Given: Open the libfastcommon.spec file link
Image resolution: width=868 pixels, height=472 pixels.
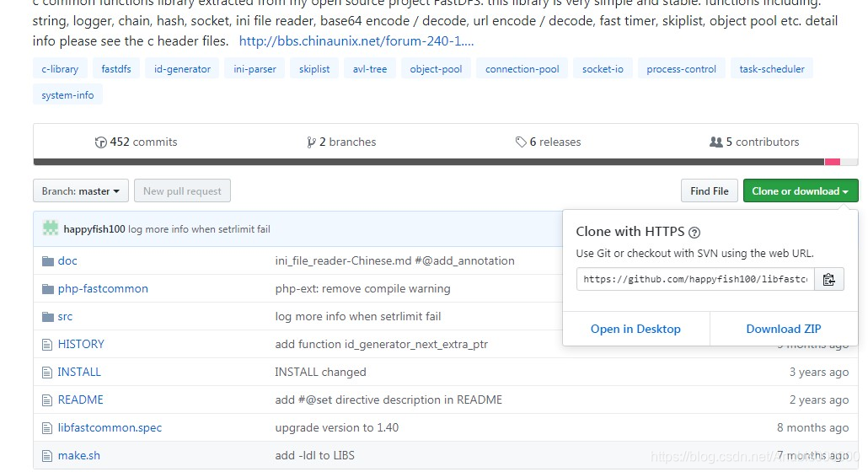Looking at the screenshot, I should click(x=110, y=428).
